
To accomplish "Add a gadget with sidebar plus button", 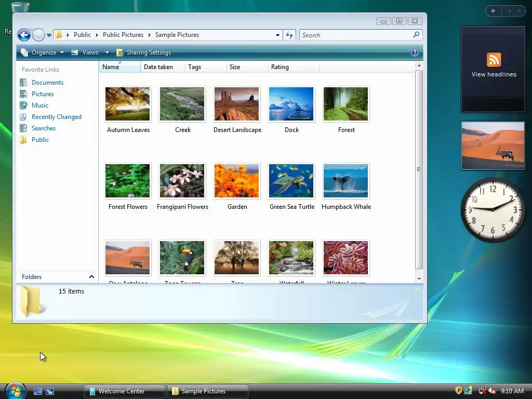I will [x=493, y=11].
